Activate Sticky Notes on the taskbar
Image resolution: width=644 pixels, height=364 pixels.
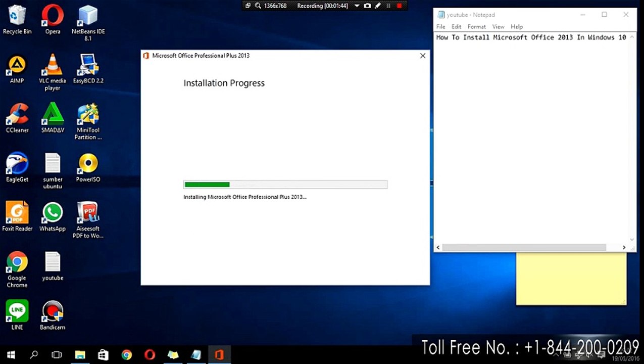(x=173, y=355)
